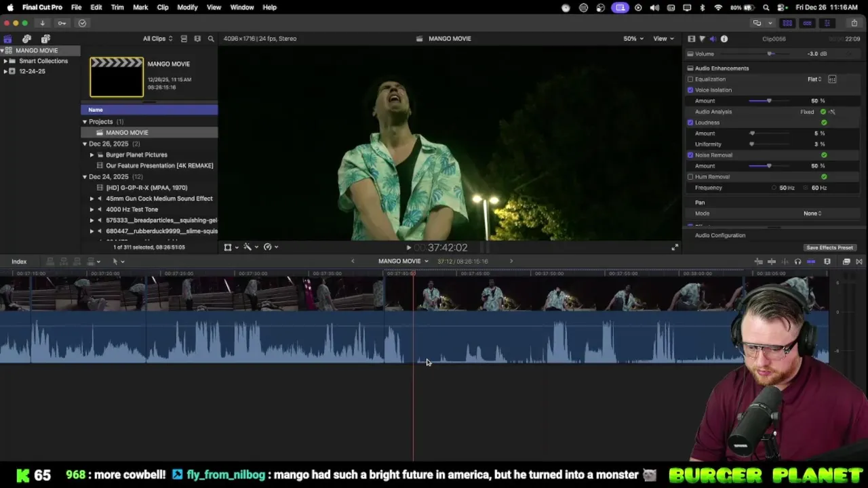Open the Libraries sidebar clapper icon

pos(7,39)
